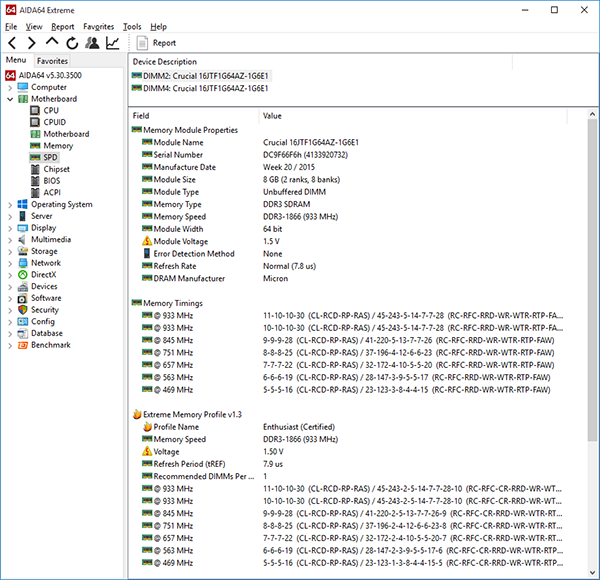Viewport: 600px width, 580px height.
Task: Click the Benchmark icon in the tree
Action: click(23, 345)
